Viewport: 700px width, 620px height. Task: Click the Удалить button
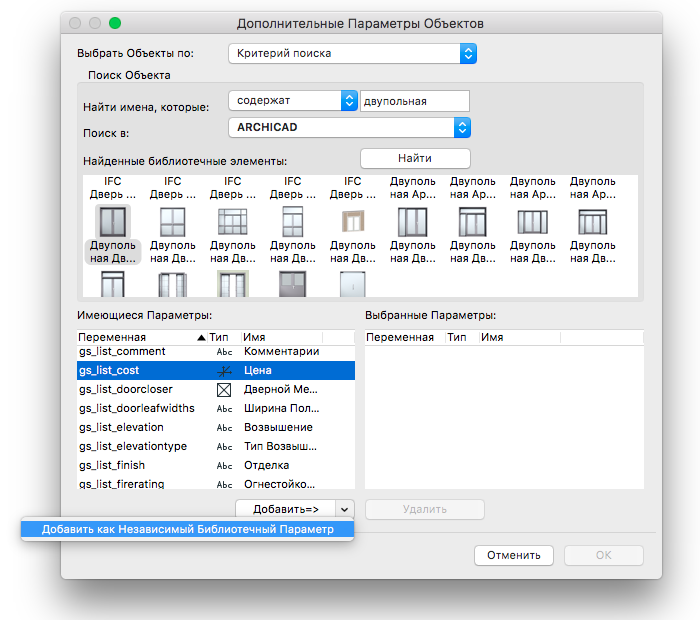coord(425,509)
